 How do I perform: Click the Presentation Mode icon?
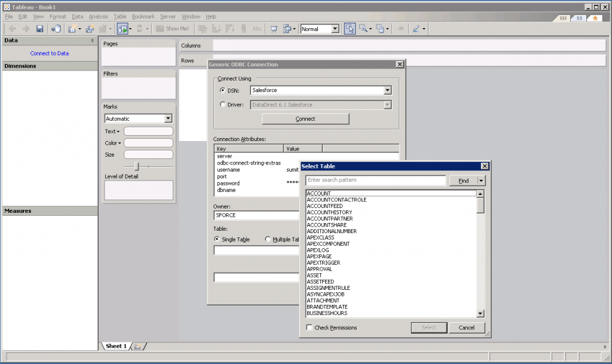[274, 29]
